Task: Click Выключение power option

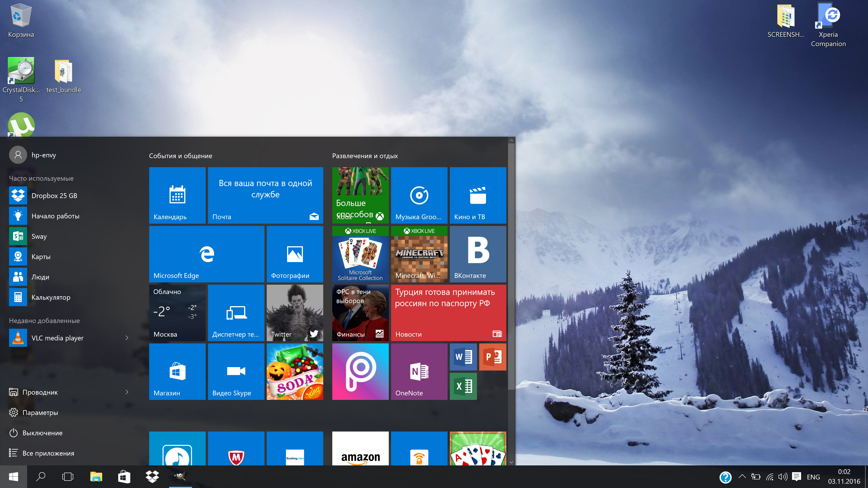Action: click(42, 433)
